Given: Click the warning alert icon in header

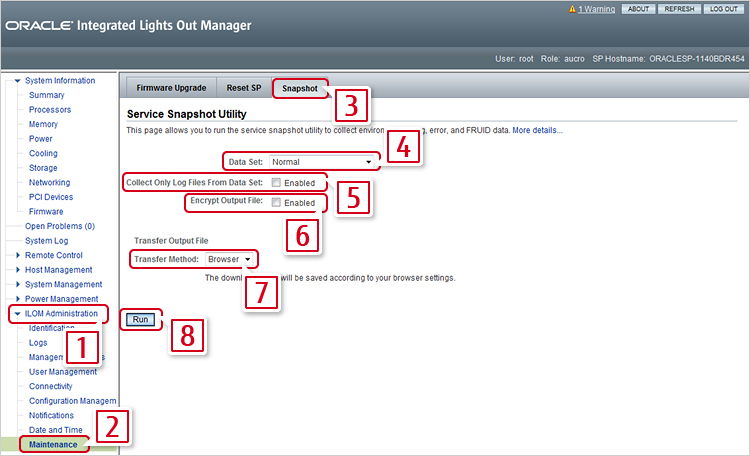Looking at the screenshot, I should tap(572, 9).
